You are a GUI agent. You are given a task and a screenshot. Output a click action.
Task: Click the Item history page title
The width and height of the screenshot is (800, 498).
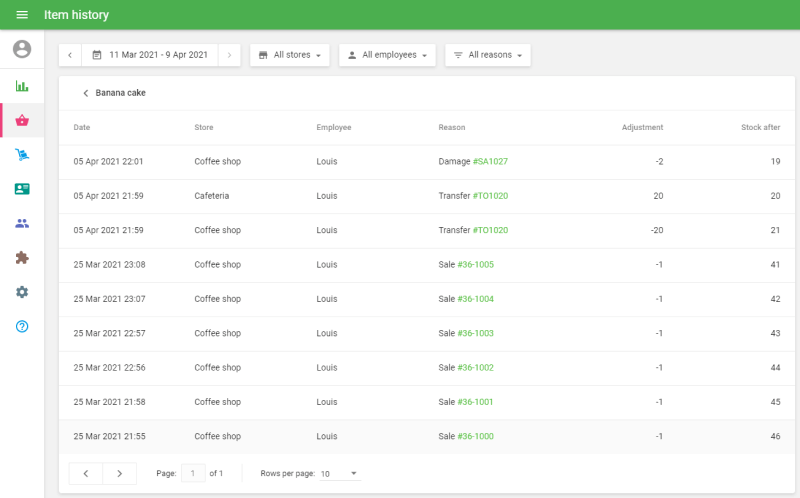[x=77, y=15]
